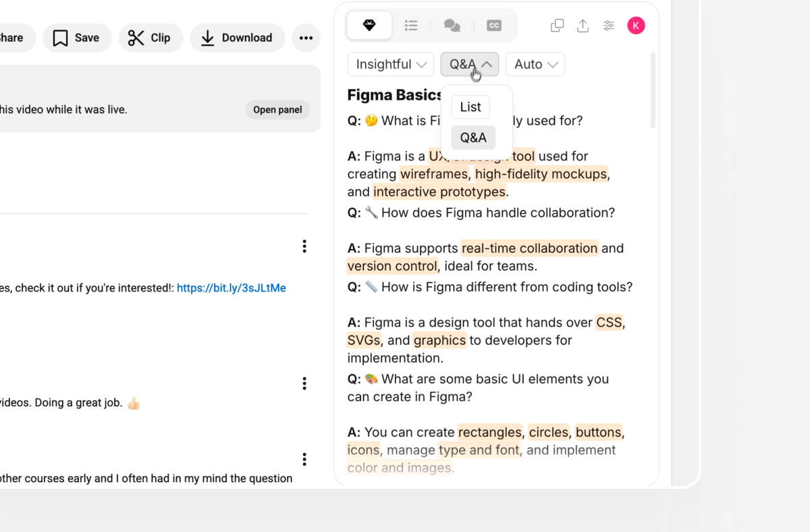The height and width of the screenshot is (532, 810).
Task: Click the highlighted 'icons' term
Action: 364,450
